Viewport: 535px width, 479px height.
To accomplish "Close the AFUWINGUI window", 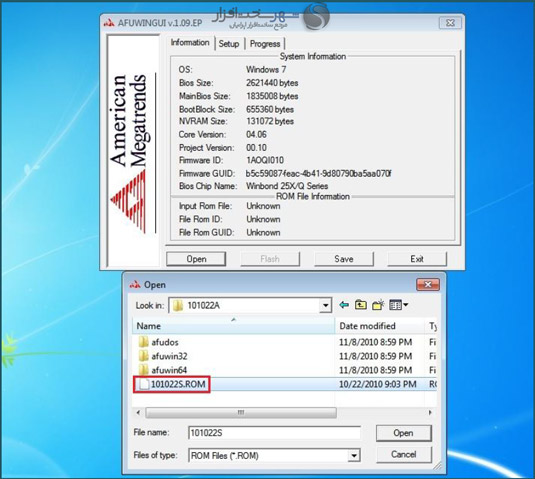I will 450,23.
